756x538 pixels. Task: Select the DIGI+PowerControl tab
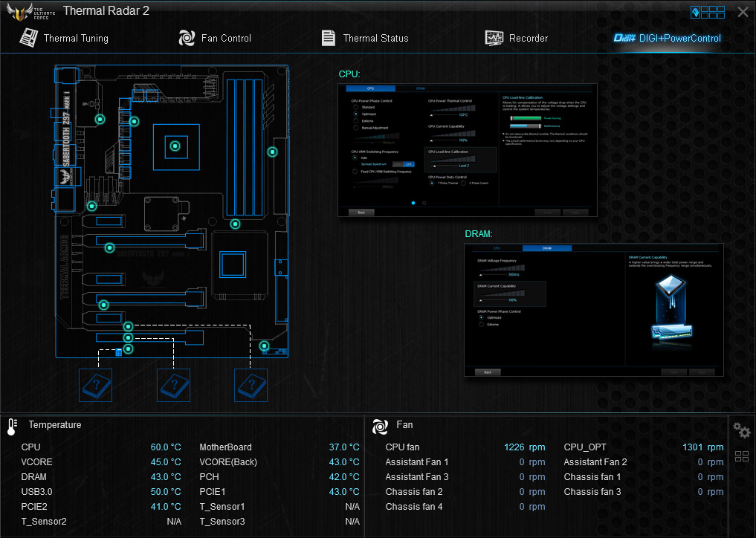[668, 38]
